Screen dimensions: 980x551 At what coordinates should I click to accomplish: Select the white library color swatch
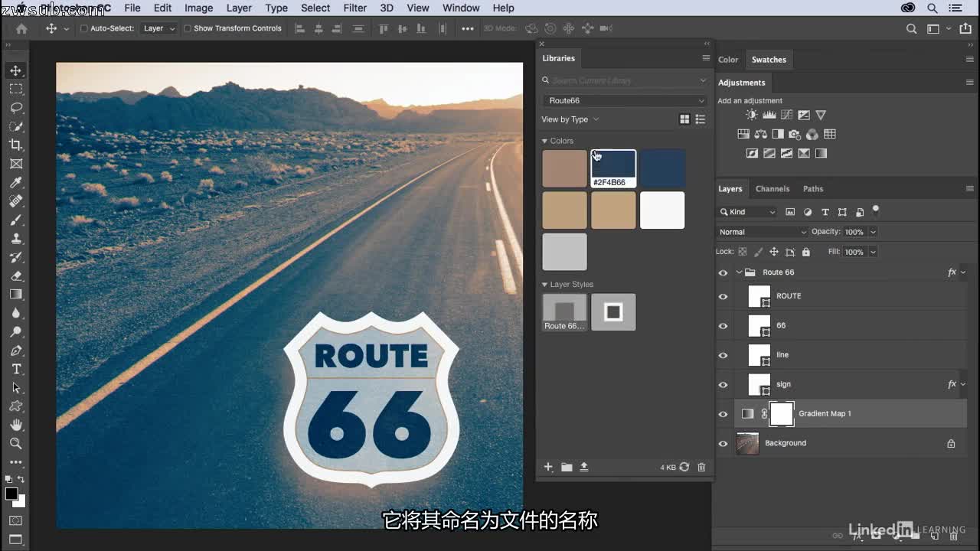662,210
